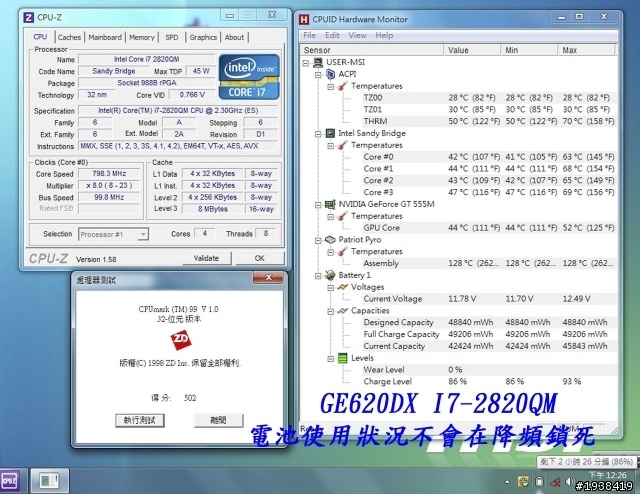
Task: Click the ACPI shield icon
Action: pyautogui.click(x=330, y=74)
